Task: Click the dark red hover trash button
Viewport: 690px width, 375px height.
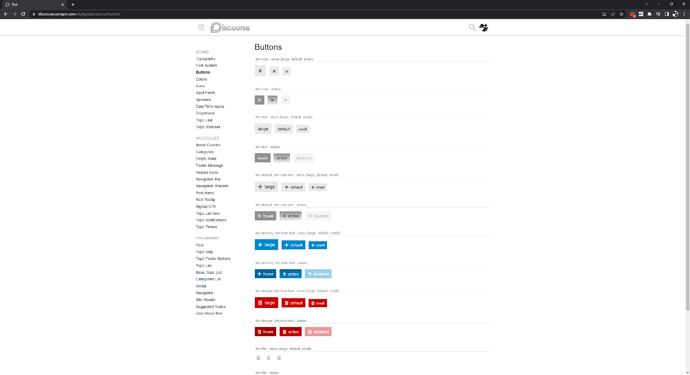Action: 265,331
